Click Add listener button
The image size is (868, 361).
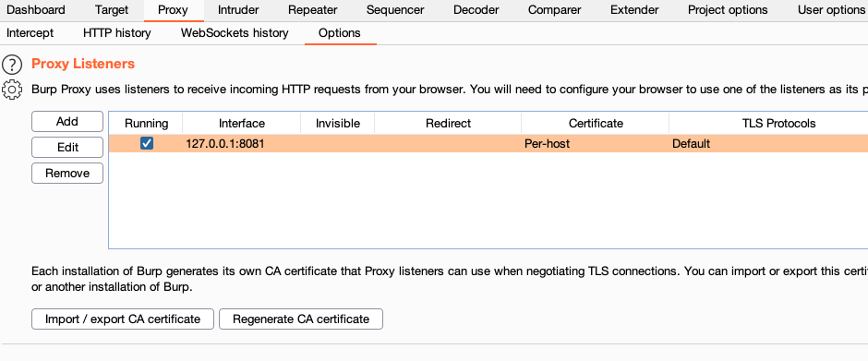(x=67, y=122)
